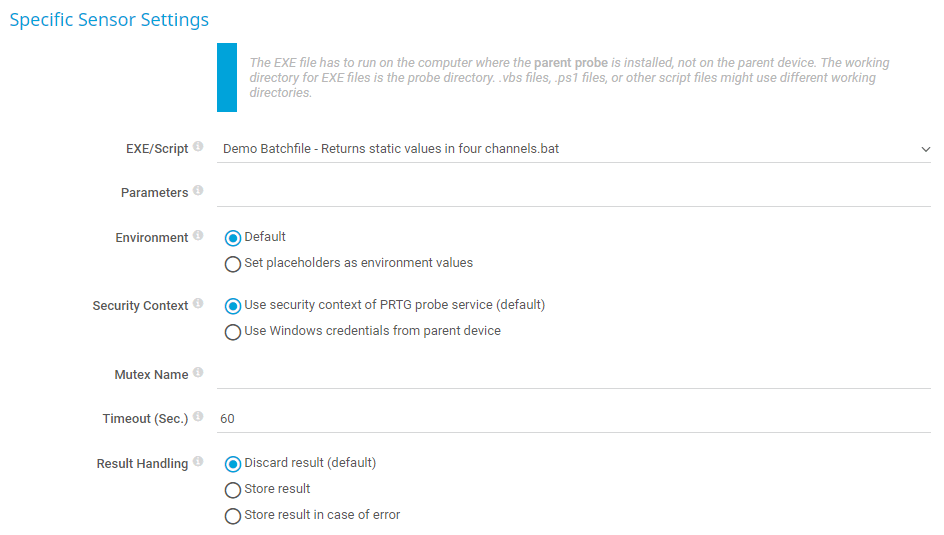This screenshot has width=944, height=535.
Task: Click the Result Handling info icon
Action: tap(198, 462)
